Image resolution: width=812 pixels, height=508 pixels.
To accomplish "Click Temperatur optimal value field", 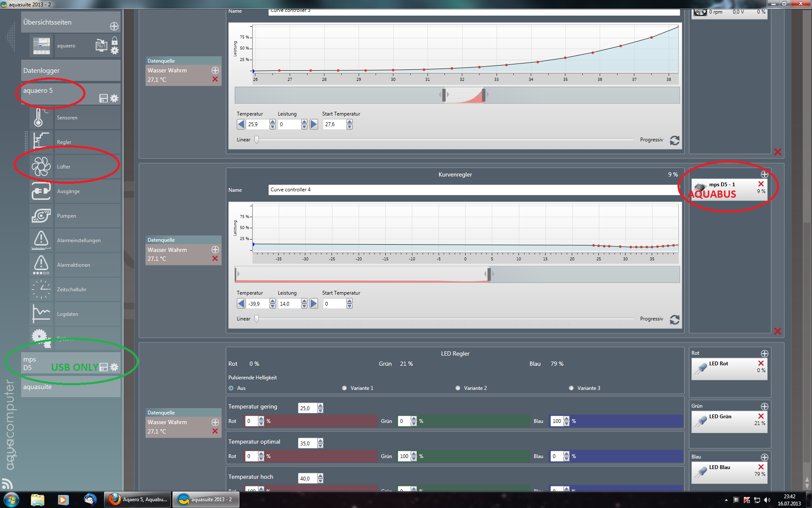I will 307,444.
